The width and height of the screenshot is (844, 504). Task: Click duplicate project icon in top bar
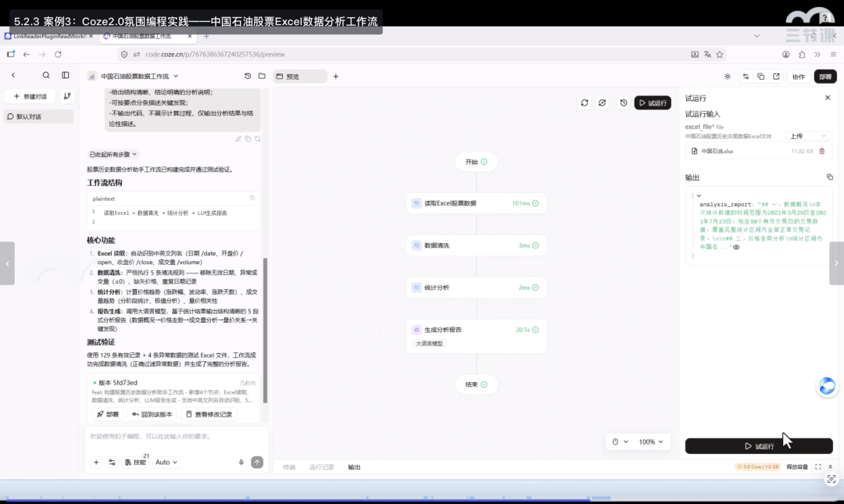click(x=760, y=77)
